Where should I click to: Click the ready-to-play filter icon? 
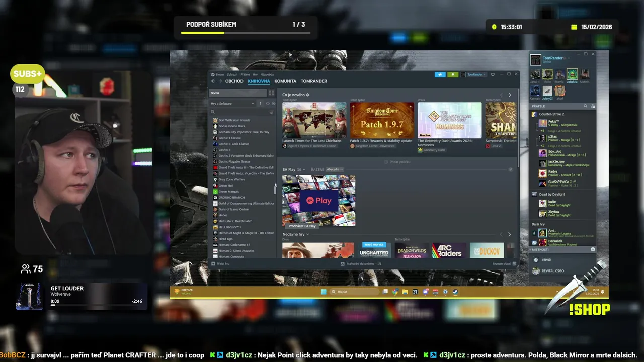[x=274, y=103]
